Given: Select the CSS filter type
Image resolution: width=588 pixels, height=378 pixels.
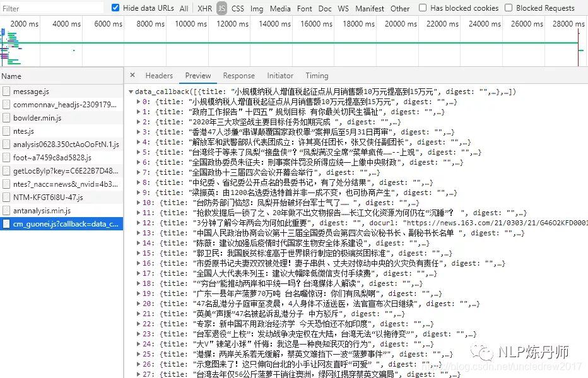Looking at the screenshot, I should tap(237, 8).
